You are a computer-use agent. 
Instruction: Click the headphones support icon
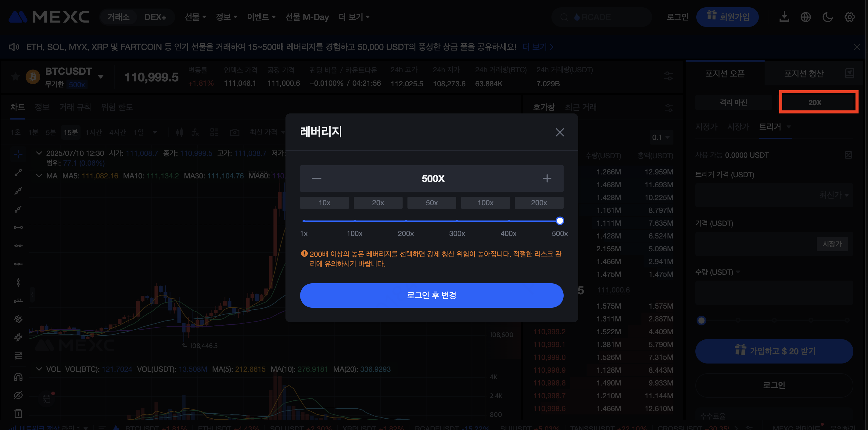(x=18, y=378)
